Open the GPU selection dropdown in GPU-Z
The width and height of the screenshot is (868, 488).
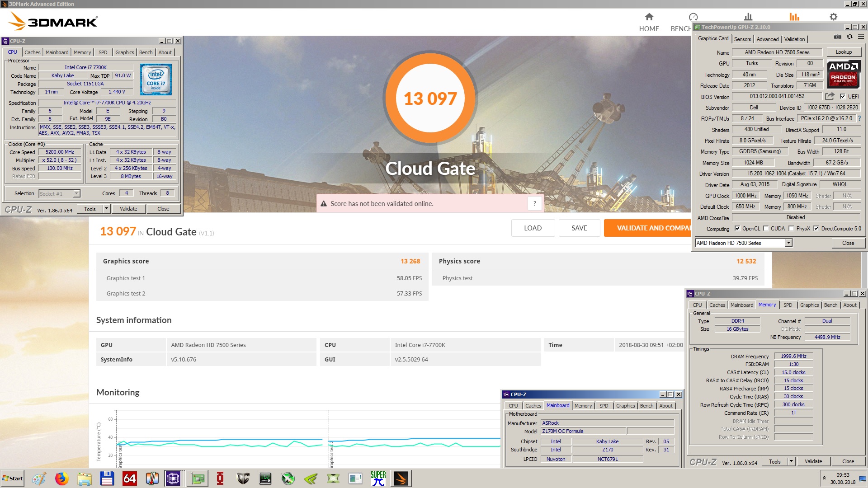788,243
